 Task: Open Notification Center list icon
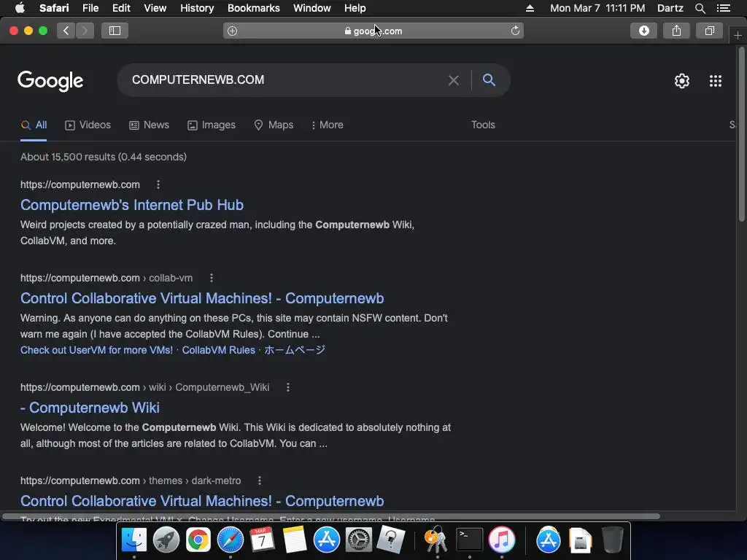(724, 8)
